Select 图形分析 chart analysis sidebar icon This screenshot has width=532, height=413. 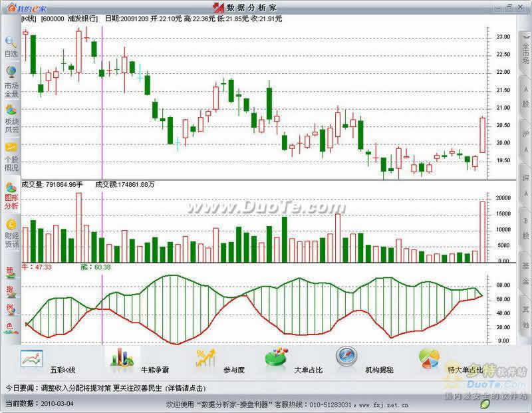(x=11, y=196)
